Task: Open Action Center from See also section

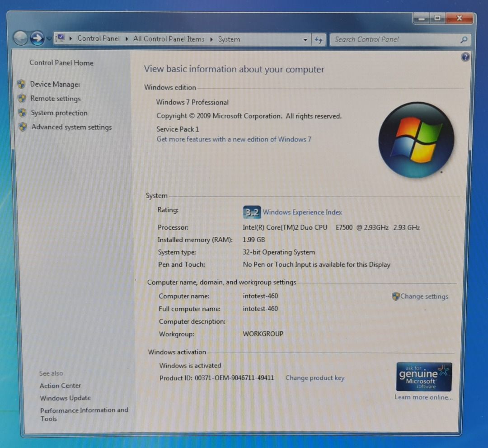Action: tap(60, 386)
